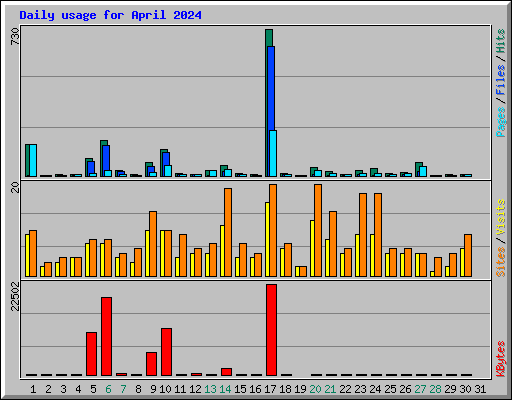Screen dimensions: 512x400
Task: Click the 'Hits' legend label
Action: [500, 41]
